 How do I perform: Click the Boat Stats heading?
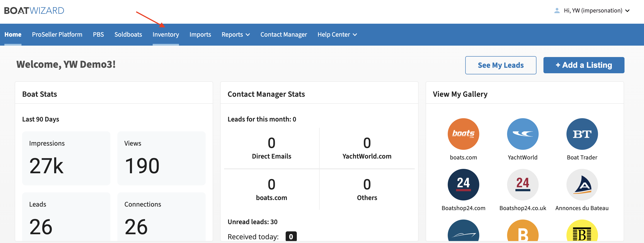click(39, 94)
